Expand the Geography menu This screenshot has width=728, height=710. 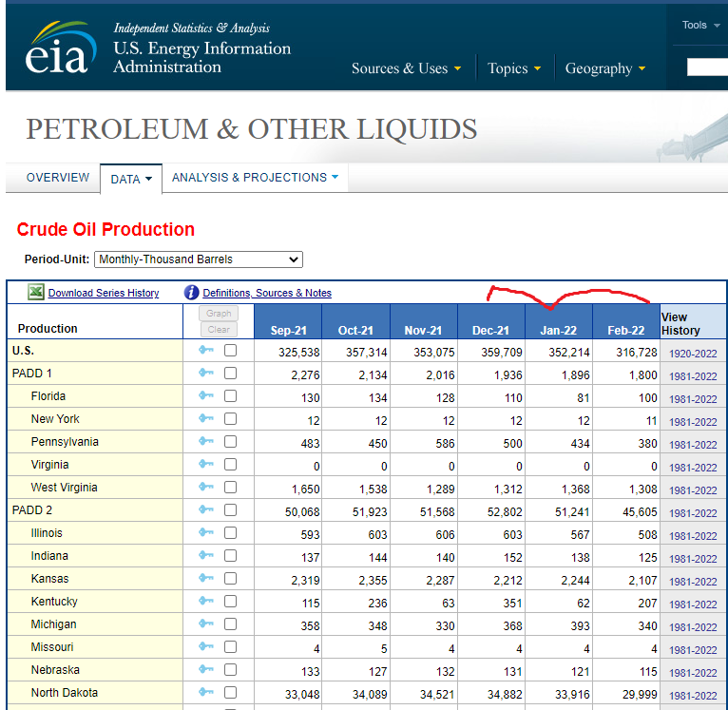coord(605,68)
